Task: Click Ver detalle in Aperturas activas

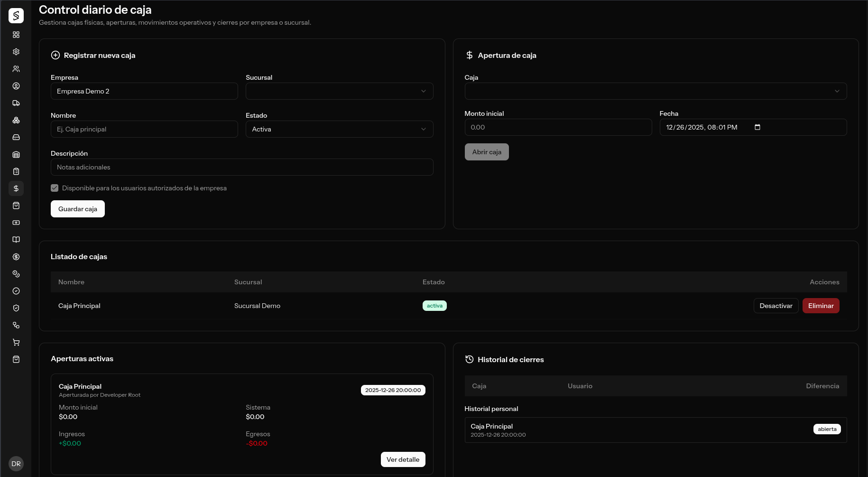Action: [403, 459]
